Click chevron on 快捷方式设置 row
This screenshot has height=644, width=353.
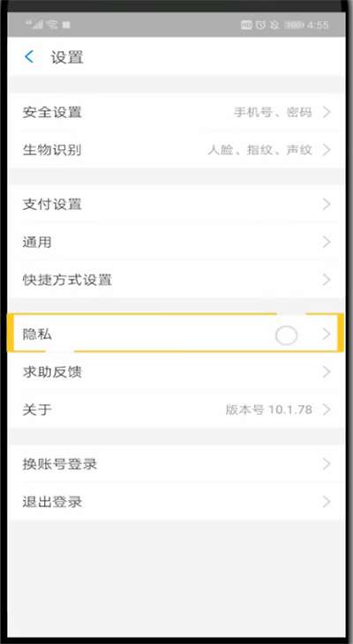pyautogui.click(x=327, y=280)
